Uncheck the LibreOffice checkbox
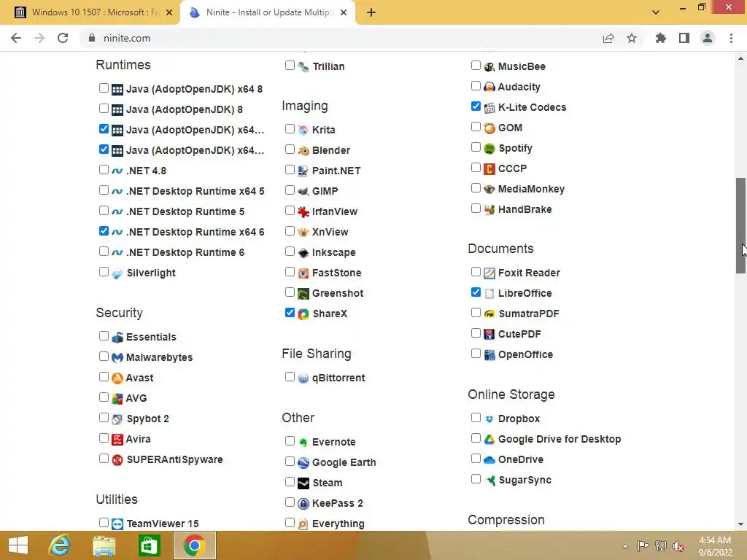This screenshot has height=560, width=747. [x=476, y=292]
